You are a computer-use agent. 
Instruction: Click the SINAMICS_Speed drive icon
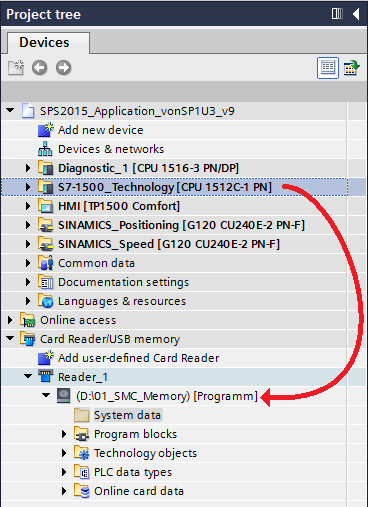tap(45, 244)
